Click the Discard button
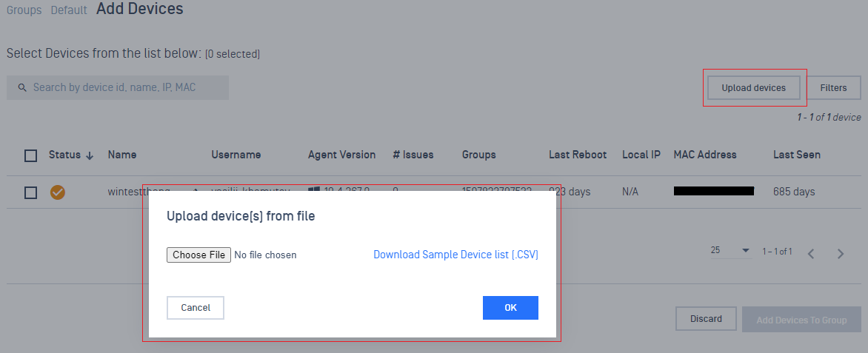 (706, 319)
